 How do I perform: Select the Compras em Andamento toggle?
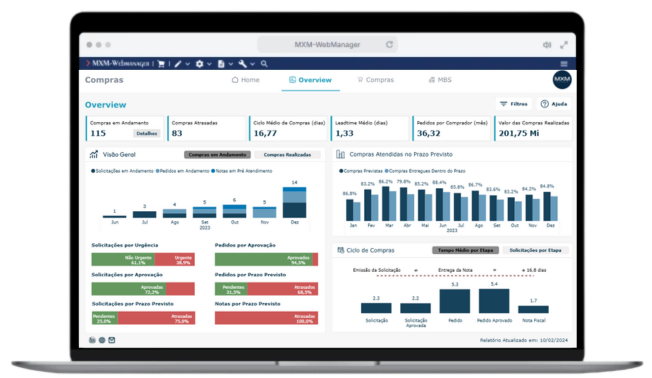click(217, 155)
